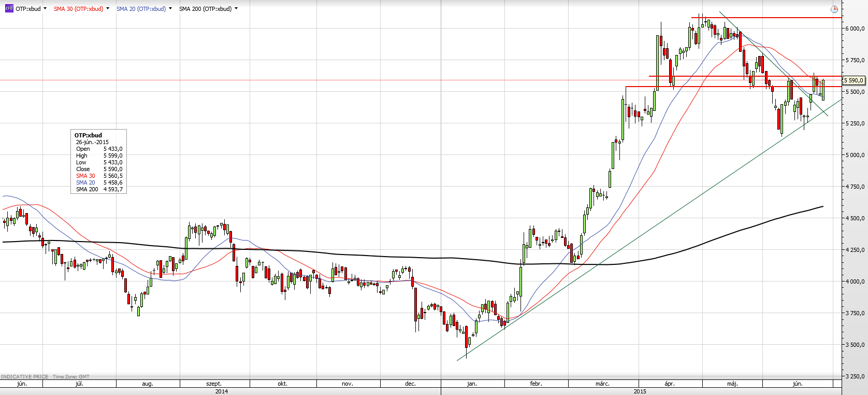Click the ápr. month label on time axis
Viewport: 868px width, 395px height.
pos(670,384)
